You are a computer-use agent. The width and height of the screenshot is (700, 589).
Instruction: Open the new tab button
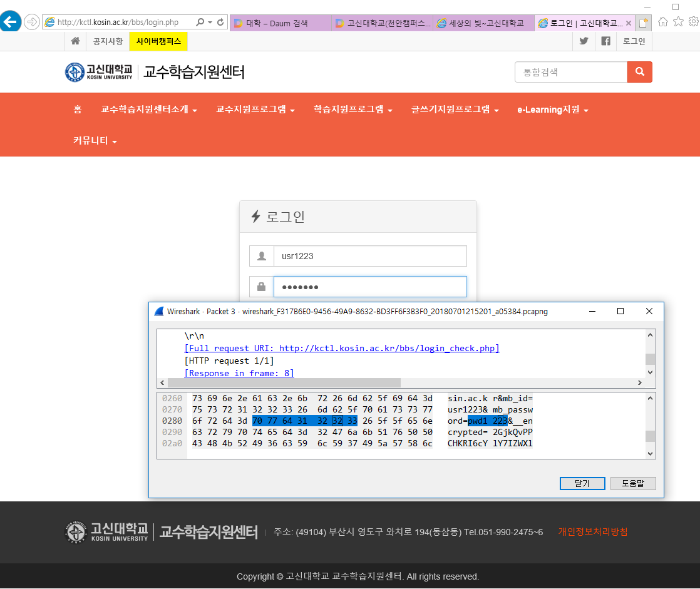[643, 23]
